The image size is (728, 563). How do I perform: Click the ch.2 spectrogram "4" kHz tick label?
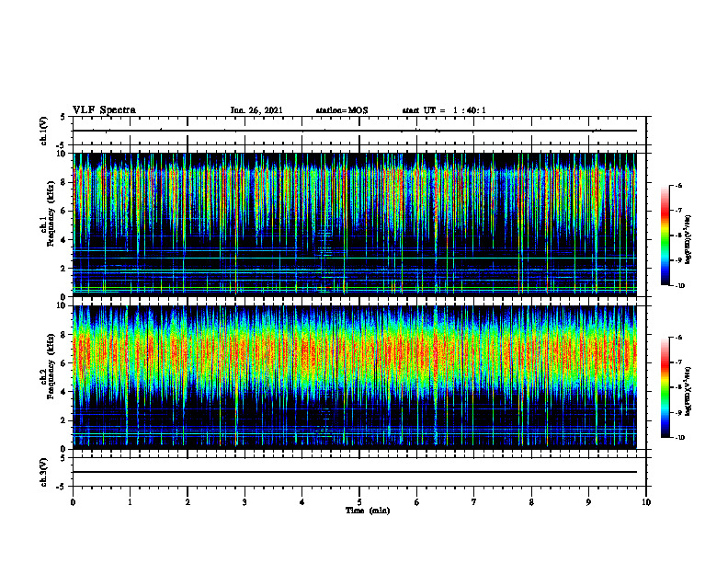[64, 392]
